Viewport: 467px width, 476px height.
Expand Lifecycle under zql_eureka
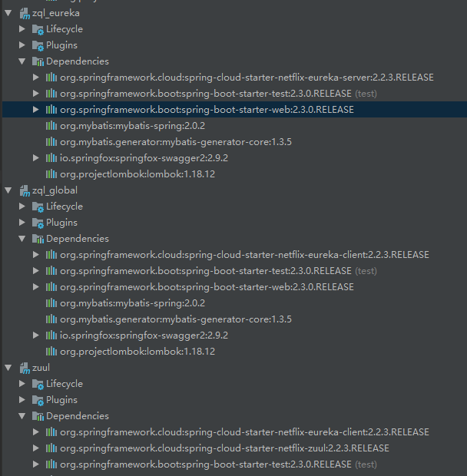click(22, 29)
